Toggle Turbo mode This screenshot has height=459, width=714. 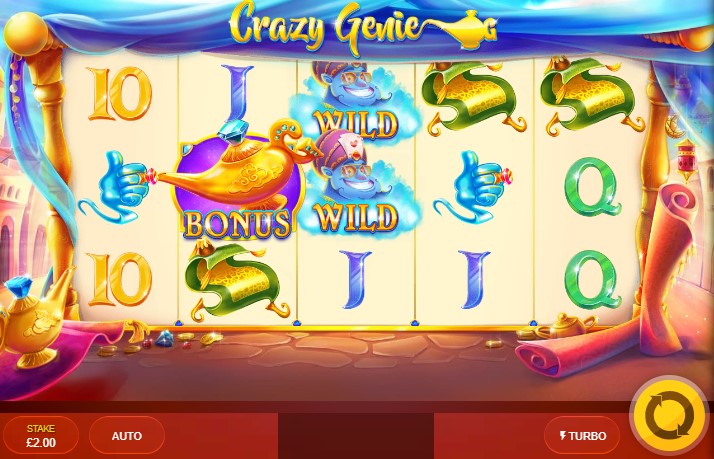(x=582, y=436)
